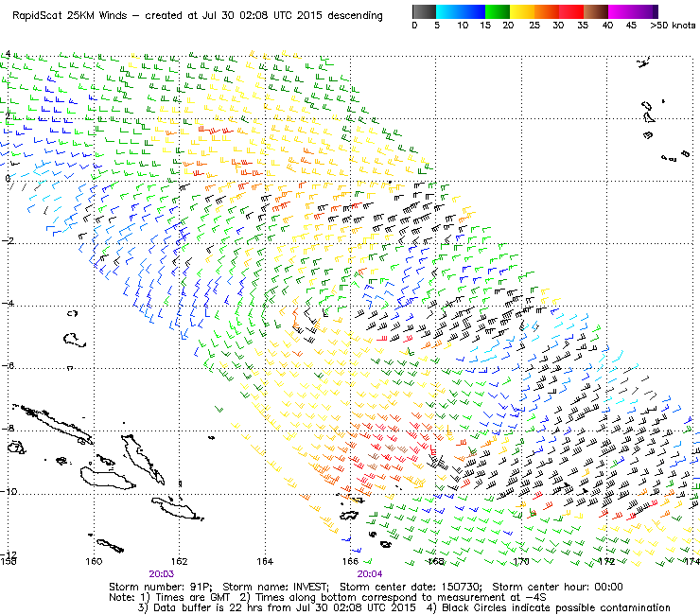Click the 'Storm name: INVEST' text
Viewport: 700px width, 615px height.
point(275,587)
